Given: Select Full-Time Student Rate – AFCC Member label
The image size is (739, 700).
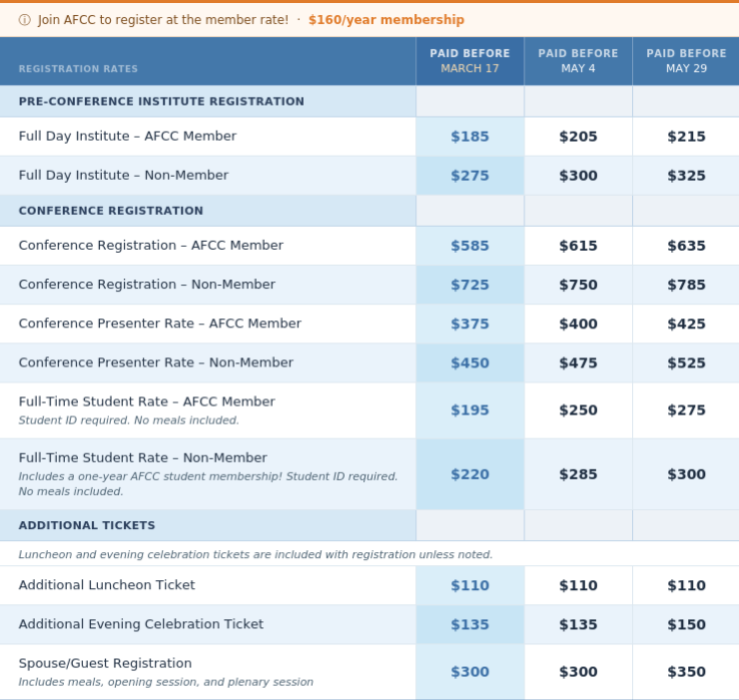Looking at the screenshot, I should 147,401.
